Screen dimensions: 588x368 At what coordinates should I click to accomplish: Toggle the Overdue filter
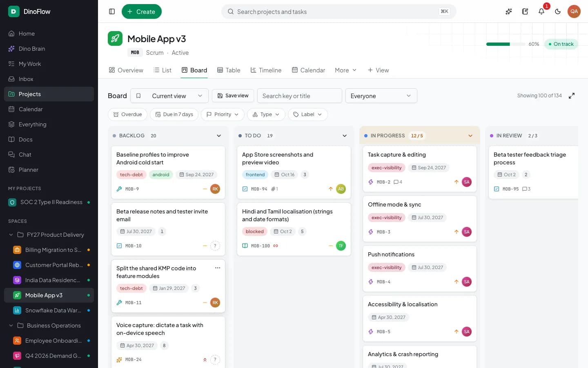click(127, 114)
